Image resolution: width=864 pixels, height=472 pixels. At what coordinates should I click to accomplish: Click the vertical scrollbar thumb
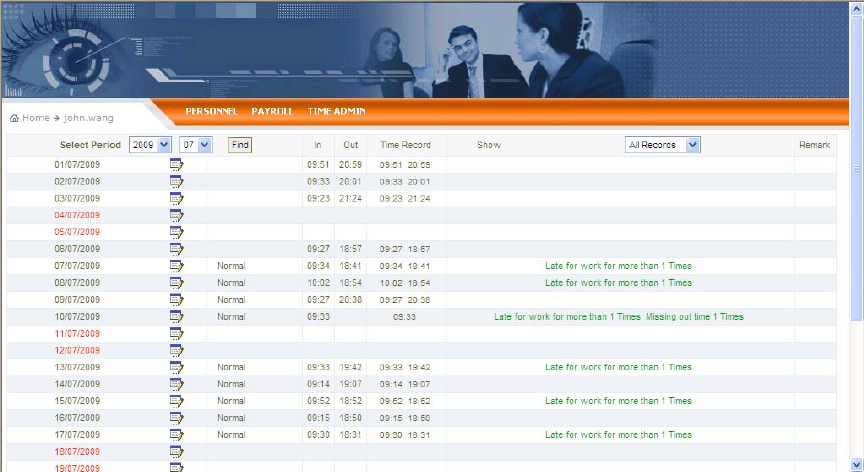[857, 168]
